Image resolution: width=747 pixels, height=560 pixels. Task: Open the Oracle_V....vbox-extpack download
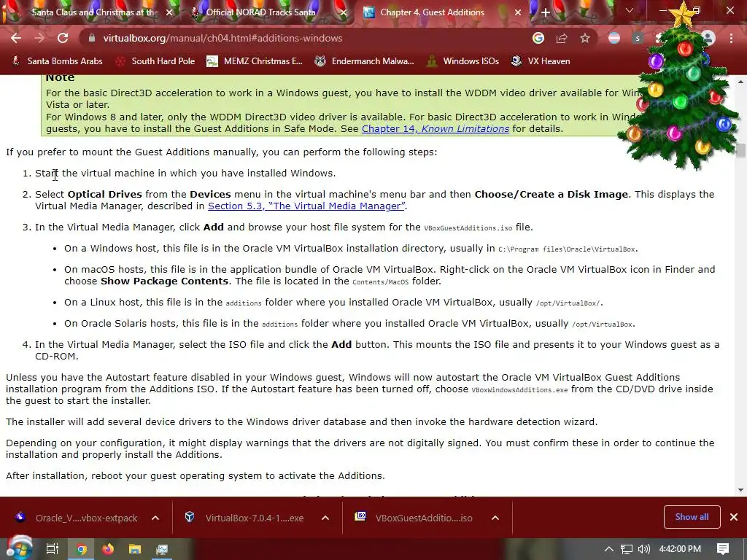[79, 518]
